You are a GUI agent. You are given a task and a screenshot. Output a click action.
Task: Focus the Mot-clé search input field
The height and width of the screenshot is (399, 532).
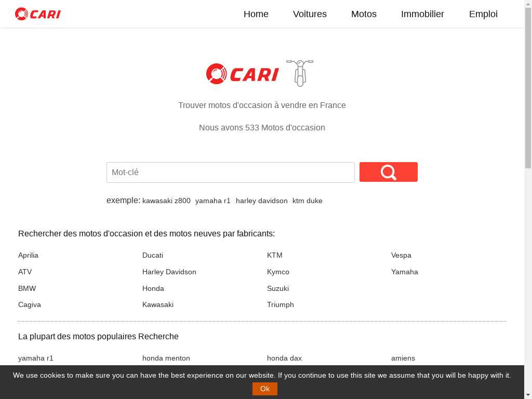click(230, 172)
